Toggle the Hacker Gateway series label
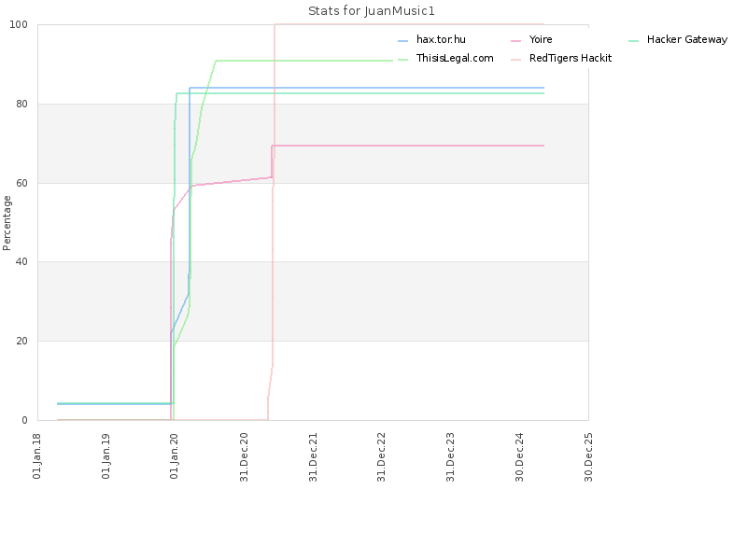Viewport: 747px width, 560px height. pyautogui.click(x=687, y=39)
